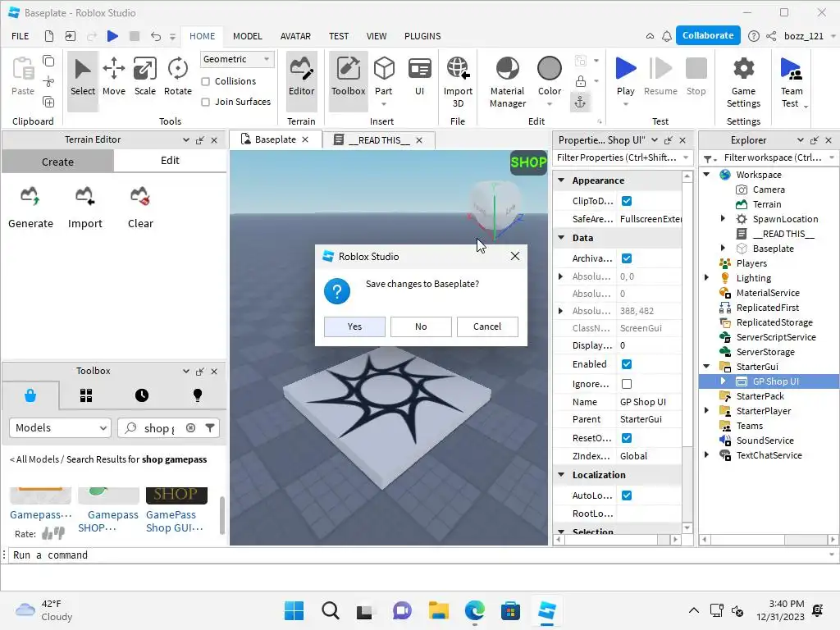Collapse the Workspace tree node
This screenshot has height=630, width=840.
click(706, 174)
